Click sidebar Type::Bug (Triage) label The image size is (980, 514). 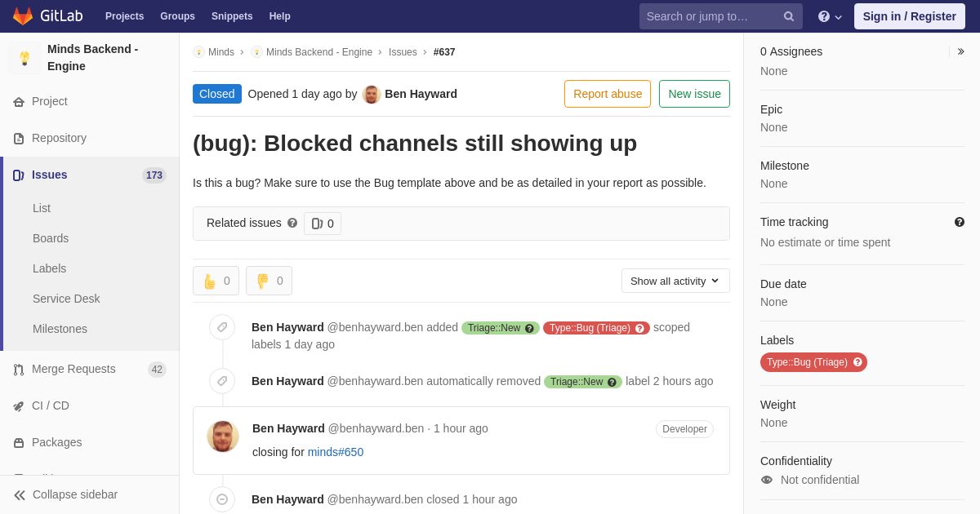[813, 362]
